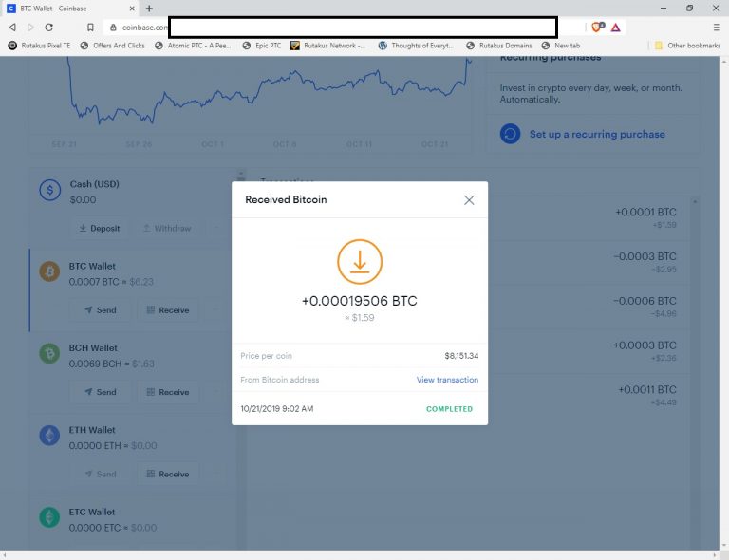Open the Rutakus Domains bookmark
Viewport: 729px width, 560px height.
(x=499, y=46)
